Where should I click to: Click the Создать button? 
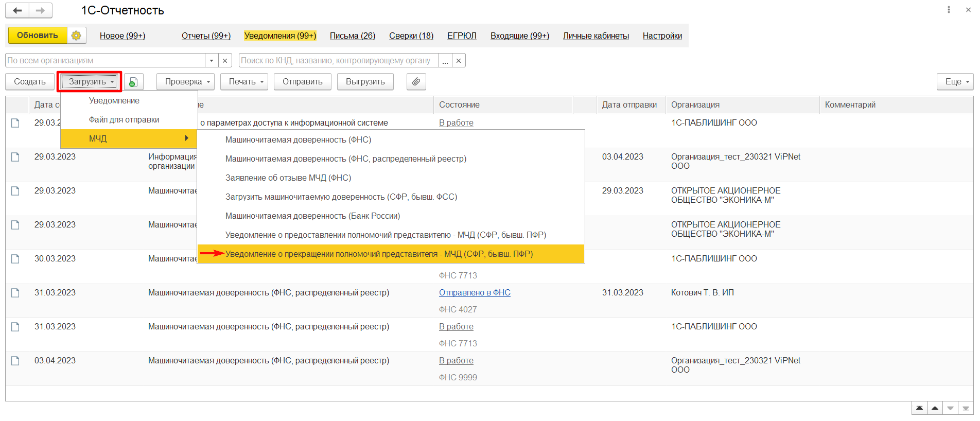30,82
